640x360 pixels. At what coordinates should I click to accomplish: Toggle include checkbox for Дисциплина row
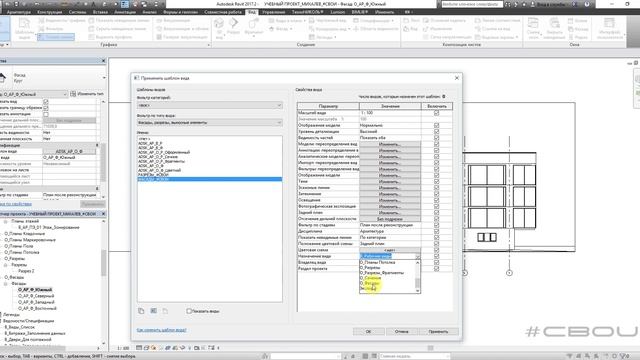[436, 231]
